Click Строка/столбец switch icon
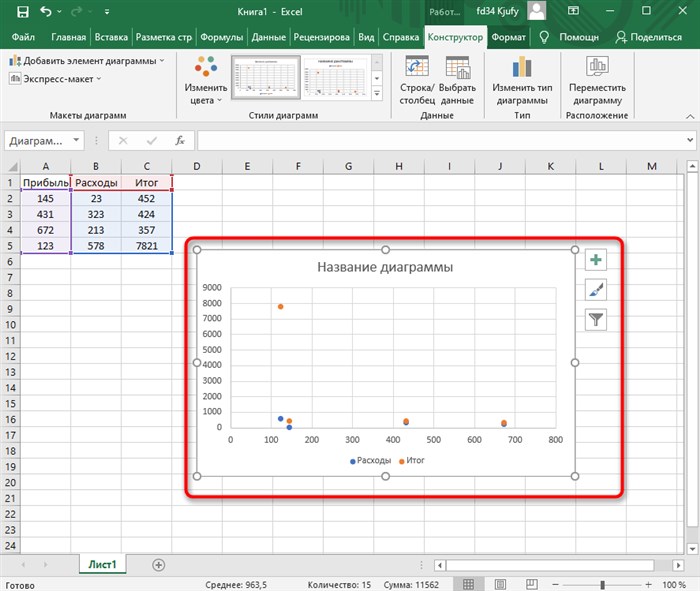 (x=417, y=67)
